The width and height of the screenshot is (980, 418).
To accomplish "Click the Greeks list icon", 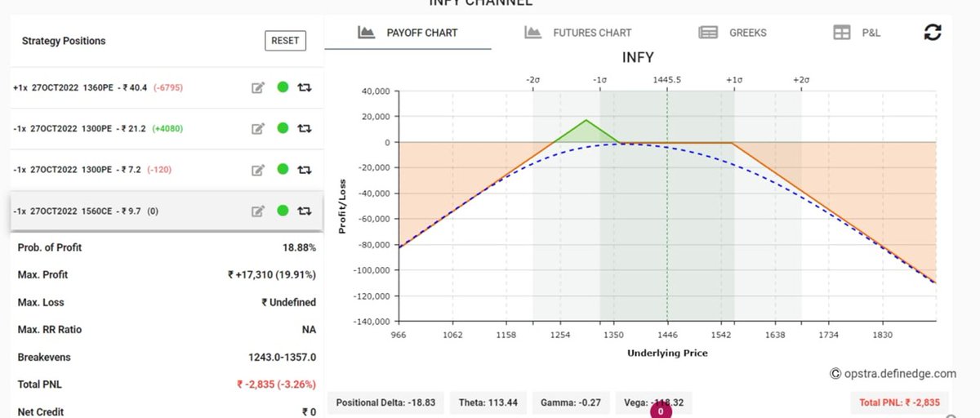I will [708, 33].
